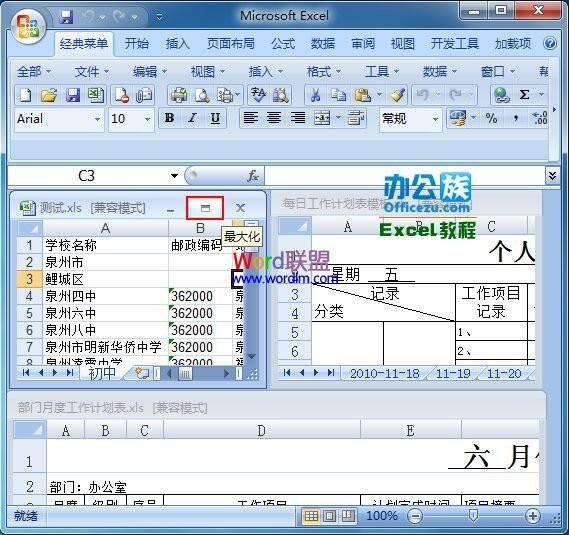Click the insert function fx icon

pos(253,176)
